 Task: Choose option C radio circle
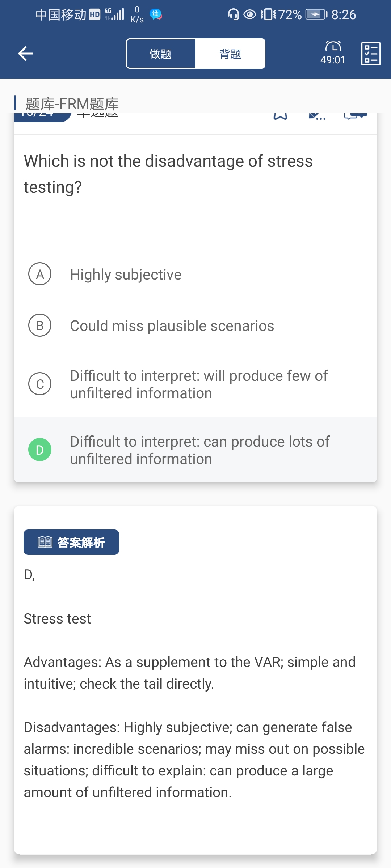point(40,384)
